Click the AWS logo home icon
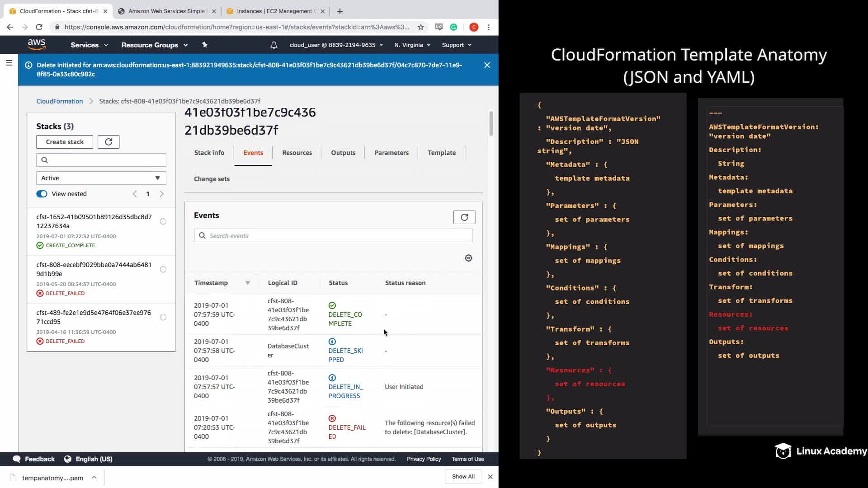The width and height of the screenshot is (868, 488). (37, 44)
